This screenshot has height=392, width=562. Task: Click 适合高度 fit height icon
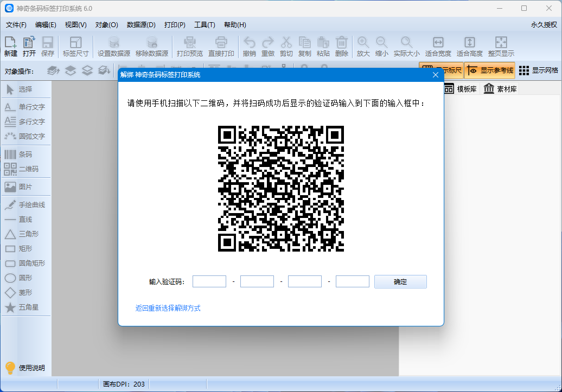470,47
